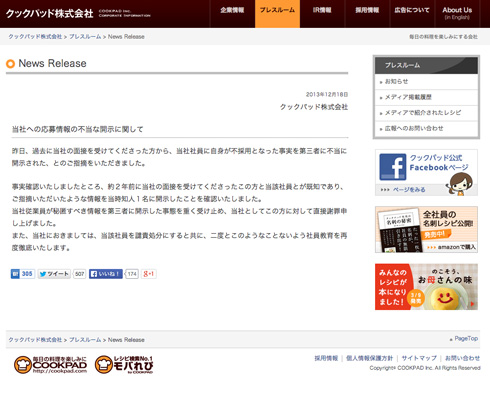
Task: Click the Google +1 button
Action: (x=149, y=274)
